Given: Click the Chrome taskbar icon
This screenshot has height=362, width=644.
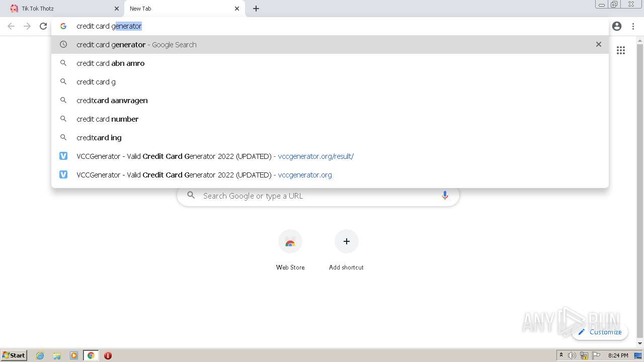Looking at the screenshot, I should tap(91, 355).
